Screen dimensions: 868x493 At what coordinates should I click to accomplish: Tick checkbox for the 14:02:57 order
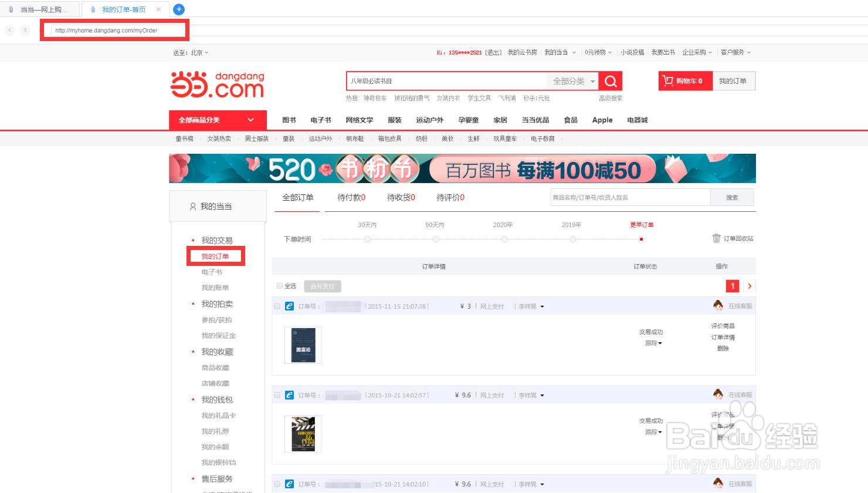[x=277, y=395]
